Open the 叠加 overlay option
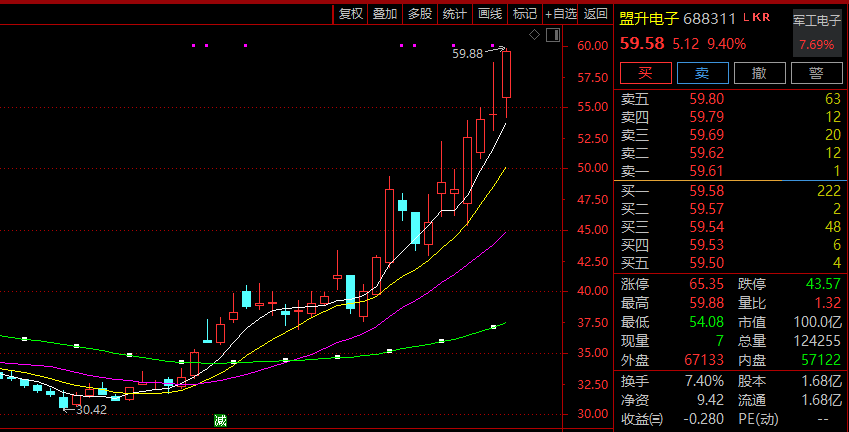 coord(384,13)
